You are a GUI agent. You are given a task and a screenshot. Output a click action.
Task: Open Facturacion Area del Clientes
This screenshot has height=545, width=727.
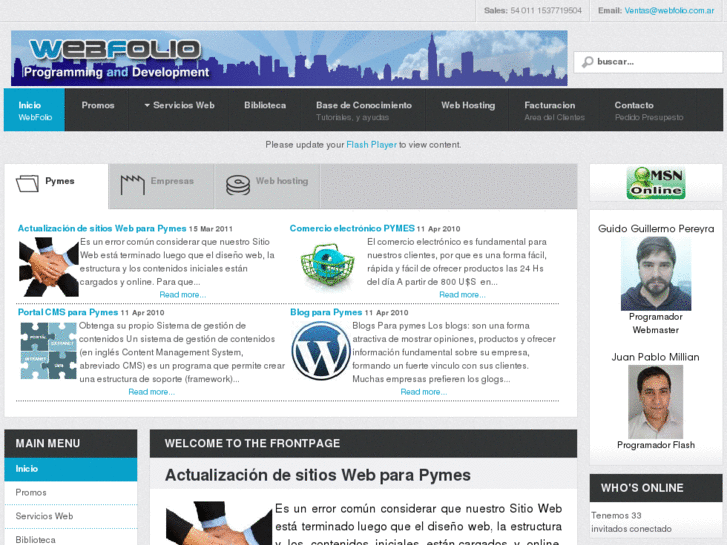coord(555,110)
